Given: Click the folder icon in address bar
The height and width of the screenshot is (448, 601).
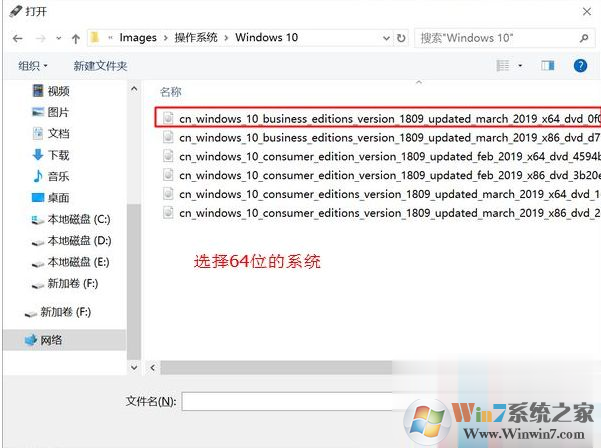Looking at the screenshot, I should pos(95,38).
